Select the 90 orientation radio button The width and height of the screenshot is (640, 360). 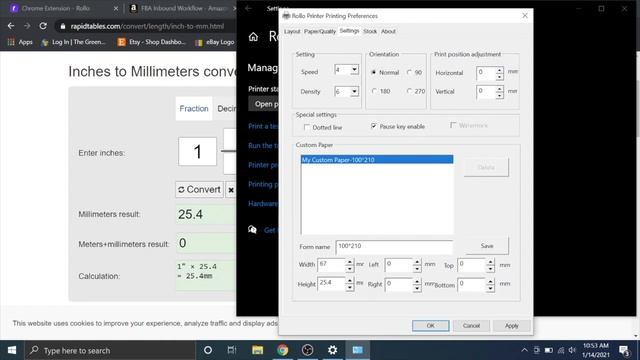(x=409, y=72)
